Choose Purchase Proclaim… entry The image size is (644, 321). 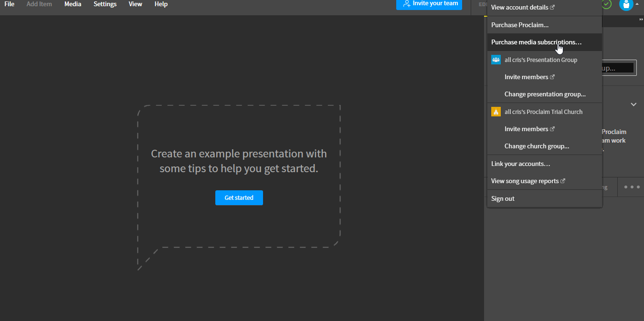(x=545, y=25)
